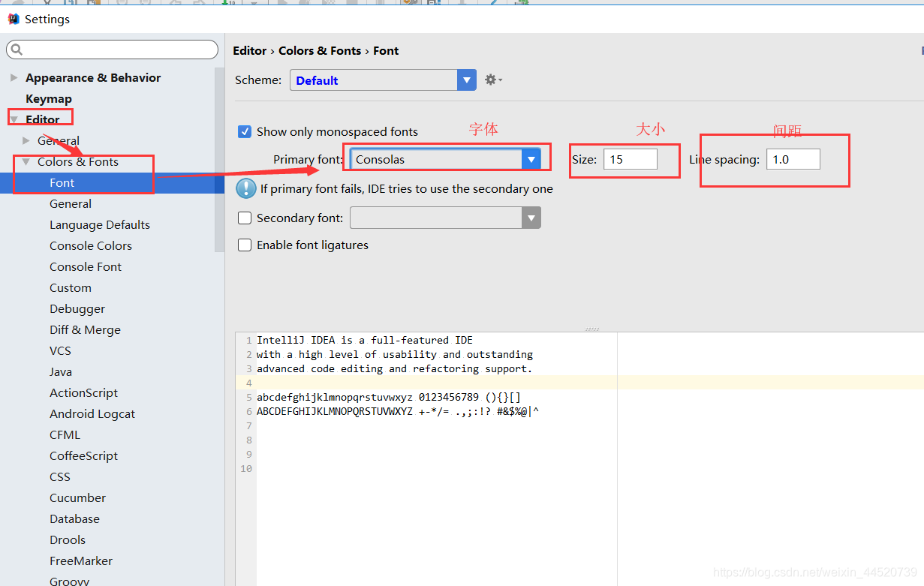Select Keymap in settings tree
This screenshot has width=924, height=586.
click(49, 98)
